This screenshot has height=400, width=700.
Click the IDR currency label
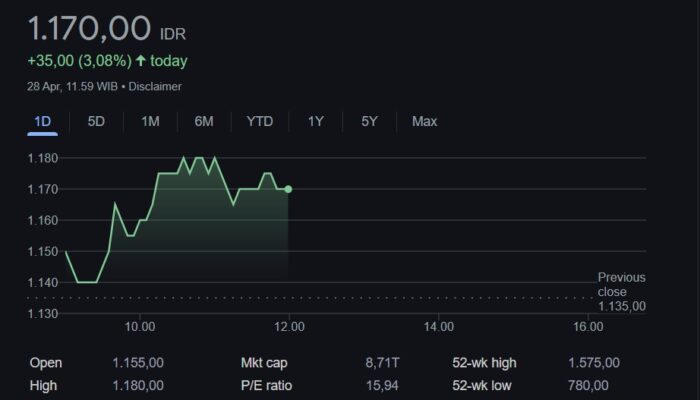tap(173, 34)
